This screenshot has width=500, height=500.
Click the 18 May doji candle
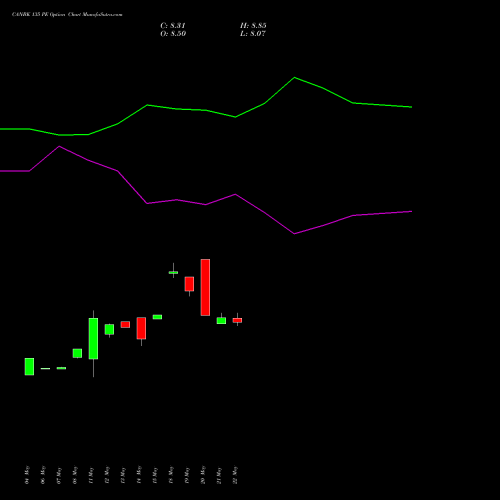(x=173, y=272)
